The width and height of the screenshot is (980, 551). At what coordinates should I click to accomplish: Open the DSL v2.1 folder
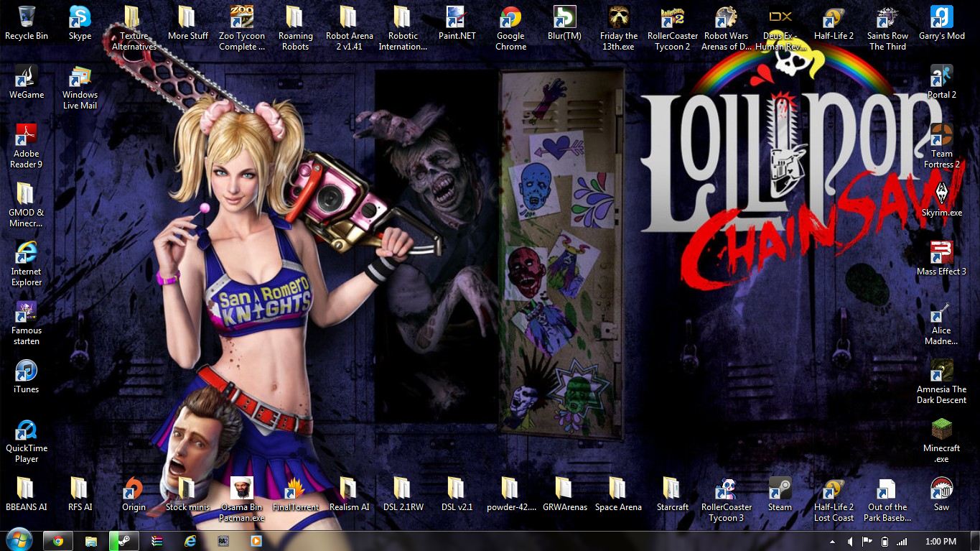pyautogui.click(x=457, y=494)
